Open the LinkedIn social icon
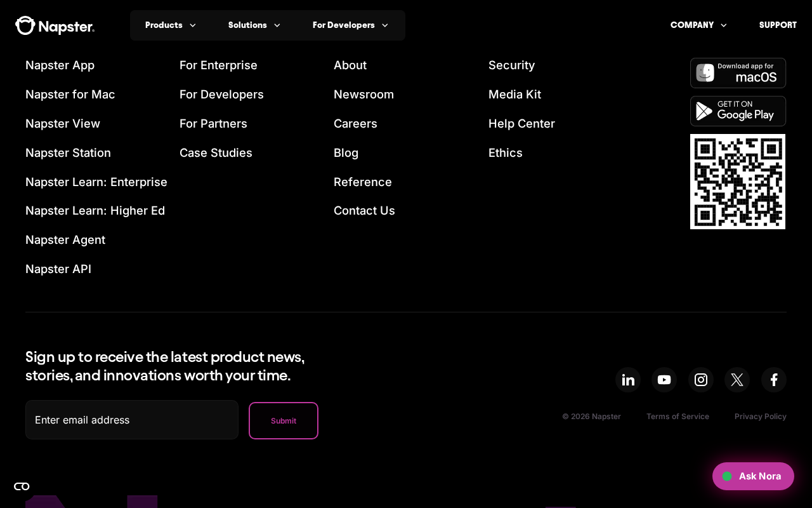 click(628, 380)
